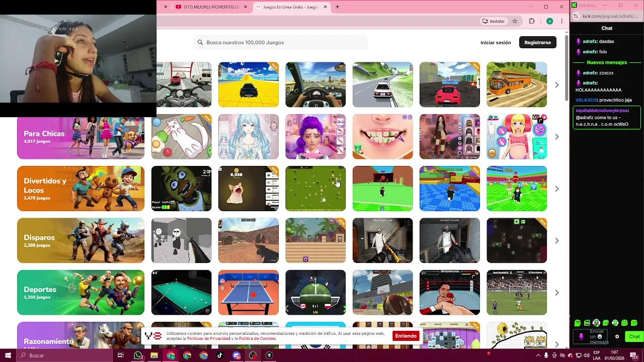This screenshot has width=644, height=362.
Task: Open the teeth braces dentist game thumbnail
Action: click(383, 137)
